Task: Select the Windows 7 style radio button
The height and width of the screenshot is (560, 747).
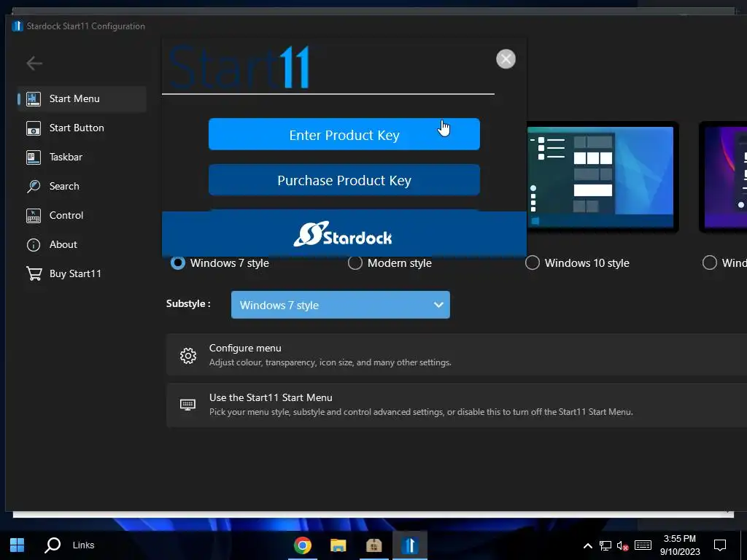Action: pyautogui.click(x=178, y=262)
